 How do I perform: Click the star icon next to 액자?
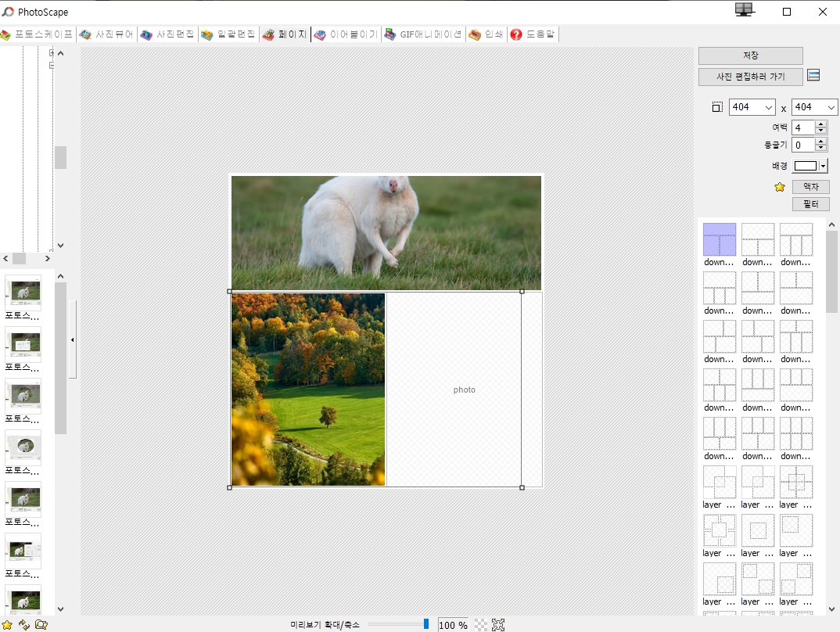click(780, 187)
